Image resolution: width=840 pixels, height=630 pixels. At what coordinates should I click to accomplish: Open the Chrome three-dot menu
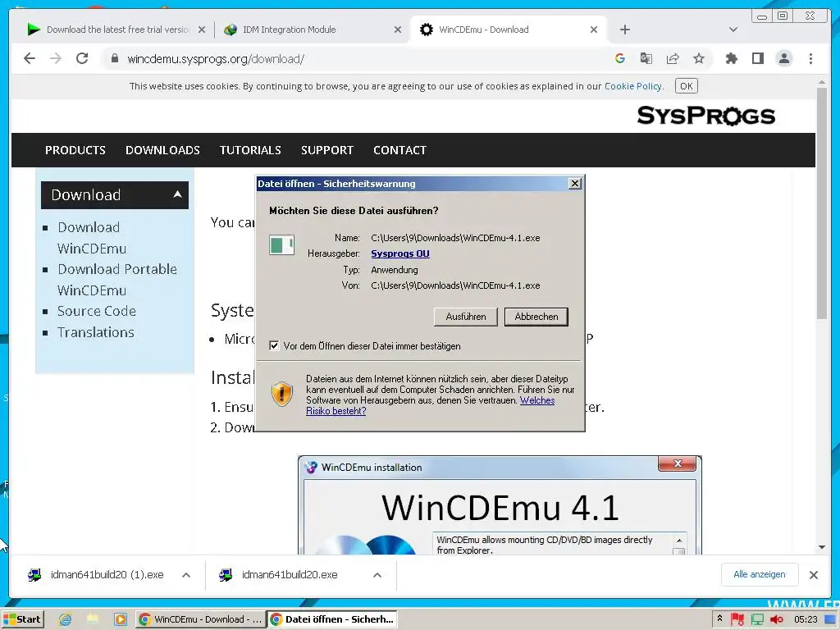810,58
